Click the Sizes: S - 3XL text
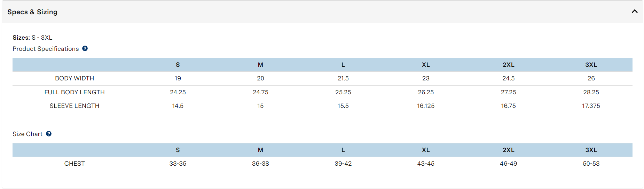This screenshot has width=644, height=189. [x=32, y=38]
